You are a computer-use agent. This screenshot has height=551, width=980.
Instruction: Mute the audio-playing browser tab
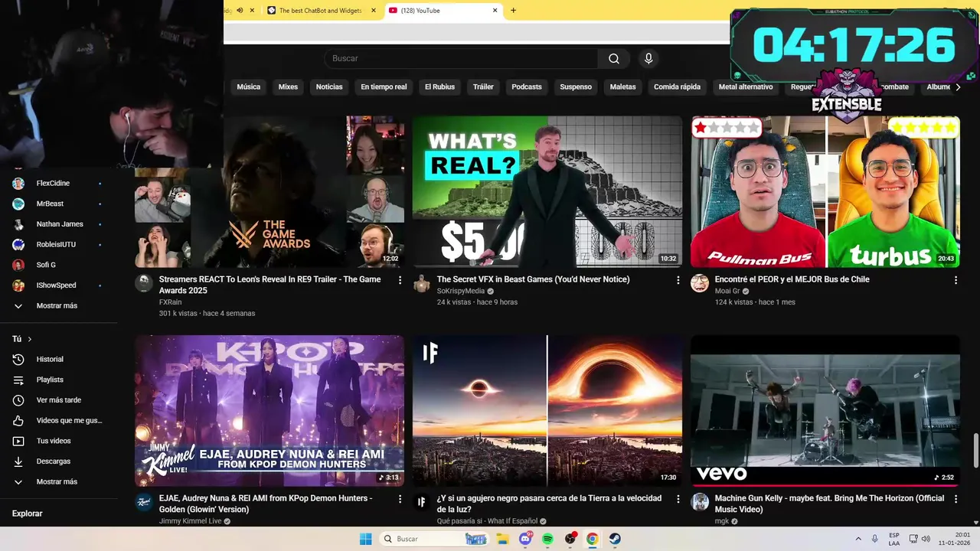pos(240,10)
